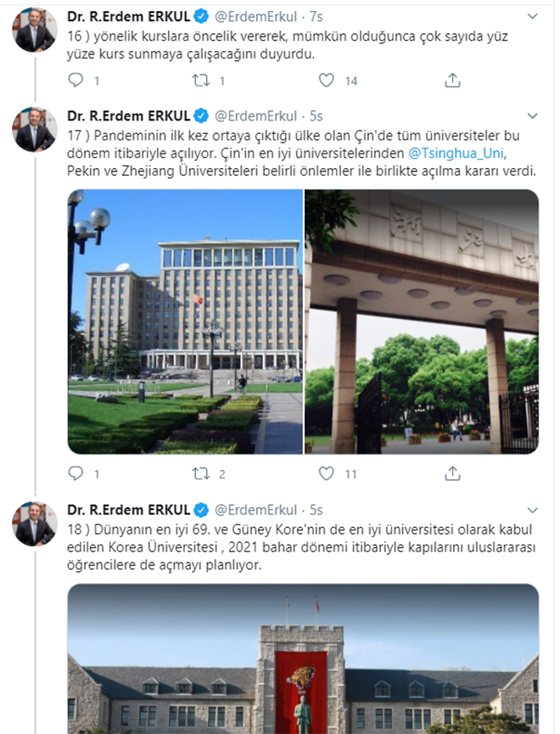This screenshot has width=560, height=734.
Task: Open the 7s timestamp on tweet 16
Action: coord(316,17)
